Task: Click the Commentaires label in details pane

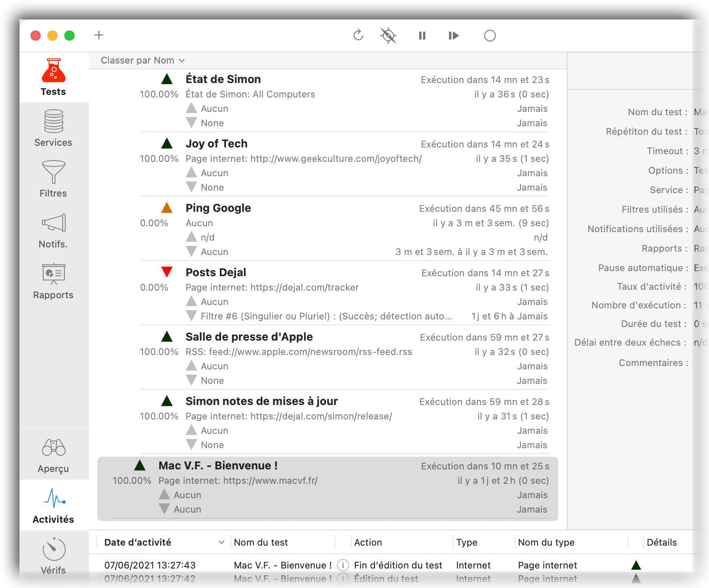Action: coord(653,363)
